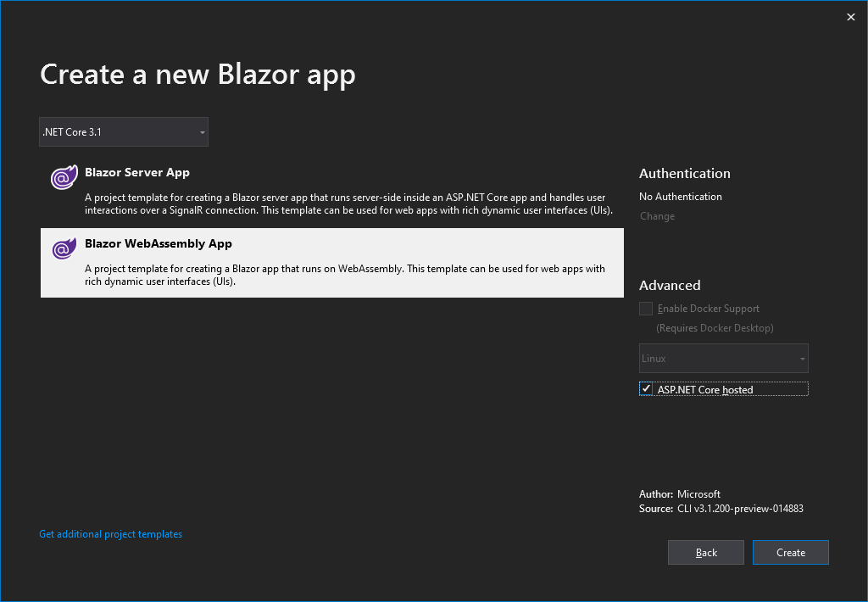The image size is (868, 602).
Task: Click the Change authentication link
Action: [657, 216]
